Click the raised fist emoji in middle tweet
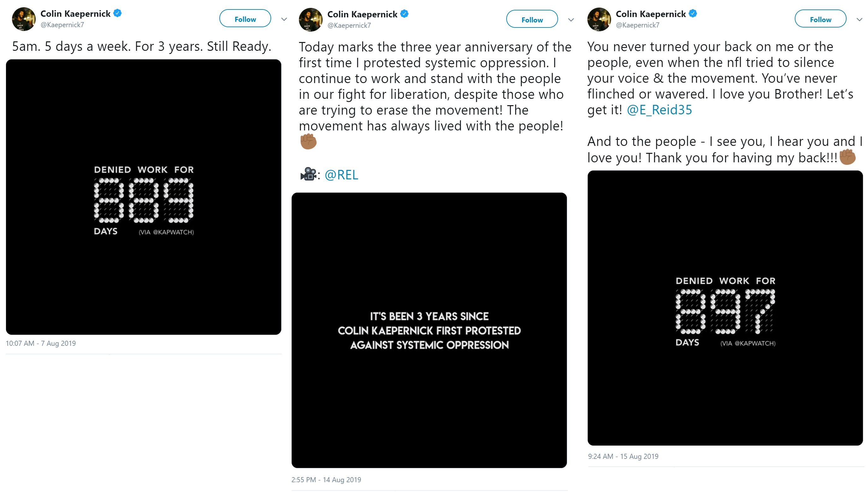868x492 pixels. (x=308, y=141)
